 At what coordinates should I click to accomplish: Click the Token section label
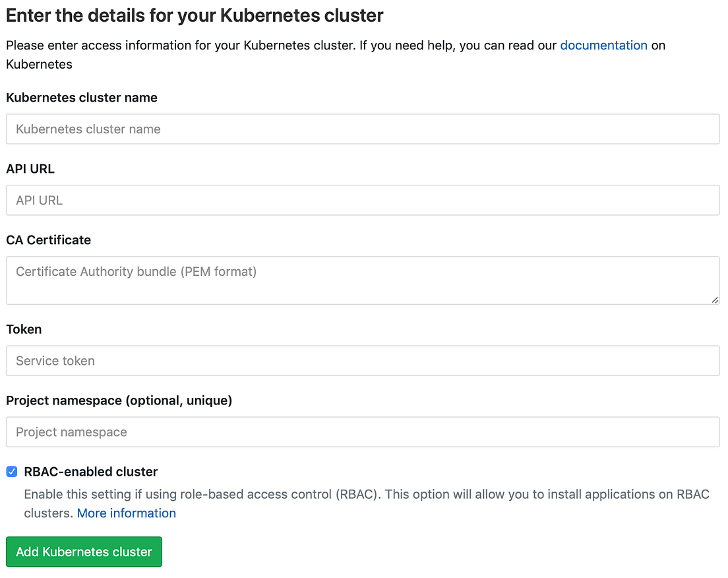[24, 329]
